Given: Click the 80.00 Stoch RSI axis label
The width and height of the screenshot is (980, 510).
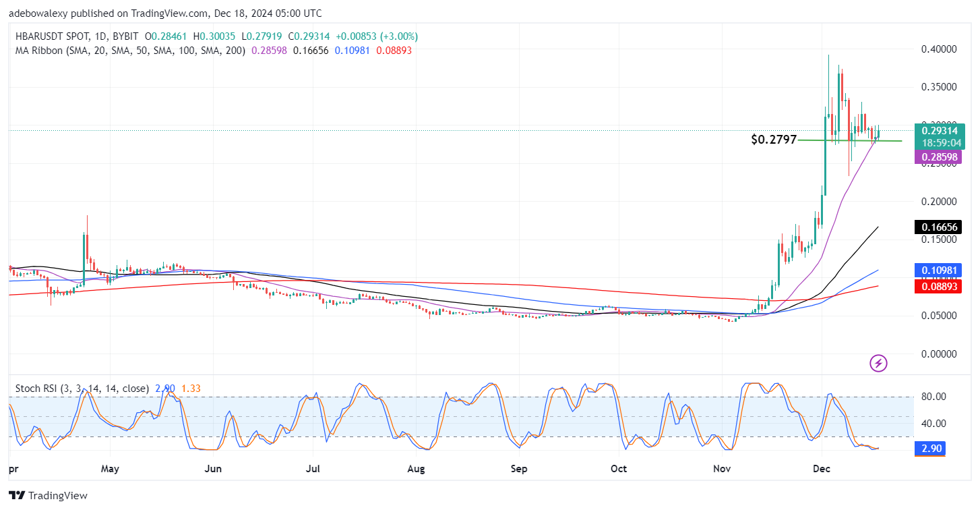Looking at the screenshot, I should tap(932, 396).
